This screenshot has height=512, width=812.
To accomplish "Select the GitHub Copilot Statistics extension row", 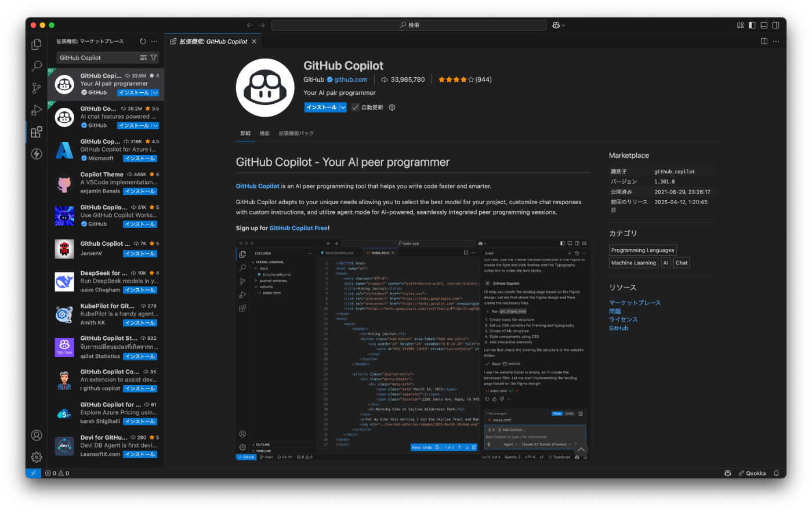I will 106,347.
